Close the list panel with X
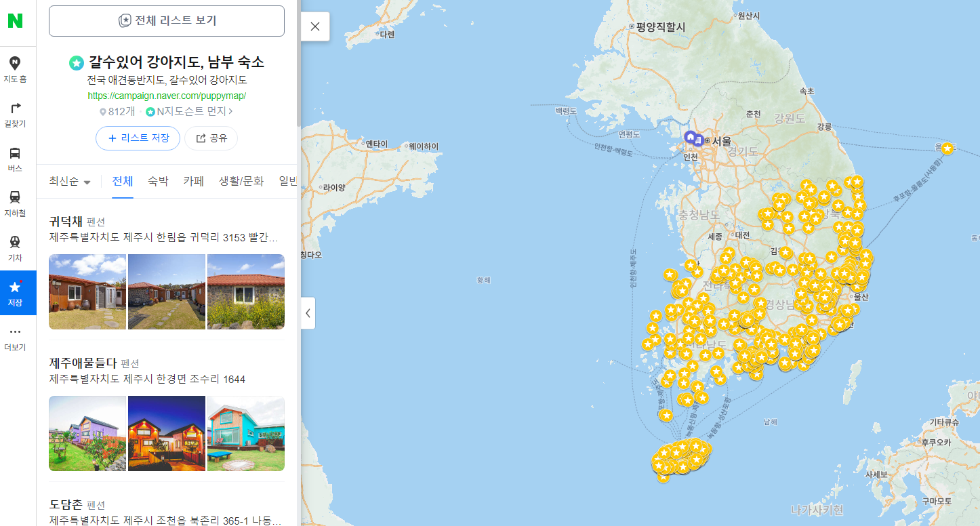The height and width of the screenshot is (526, 980). pos(315,26)
